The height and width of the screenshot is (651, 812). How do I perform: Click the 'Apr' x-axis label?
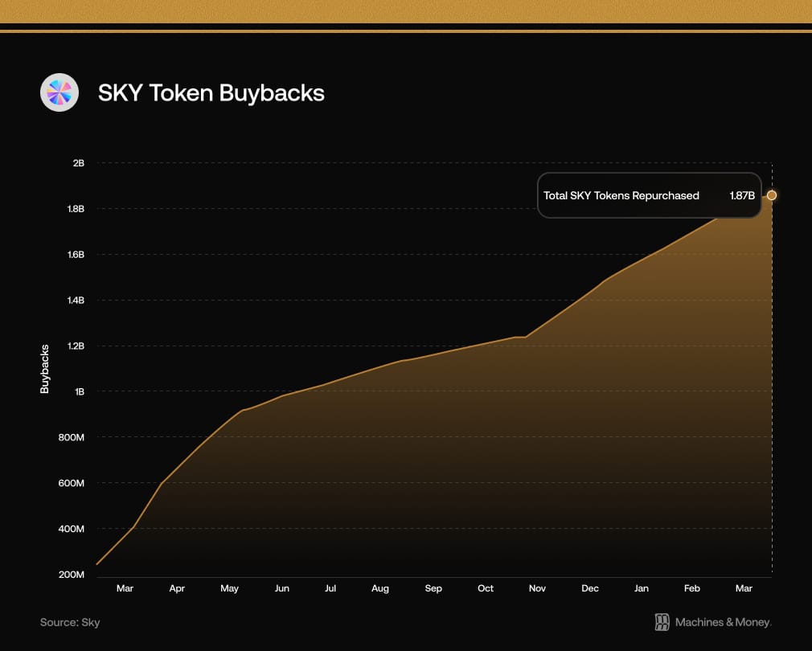pos(177,588)
